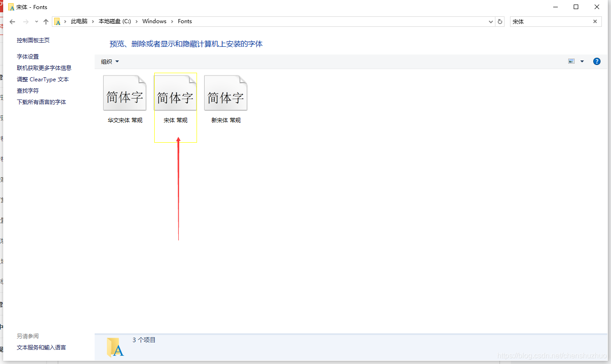This screenshot has height=364, width=611.
Task: Go back with the back arrow
Action: pyautogui.click(x=12, y=22)
